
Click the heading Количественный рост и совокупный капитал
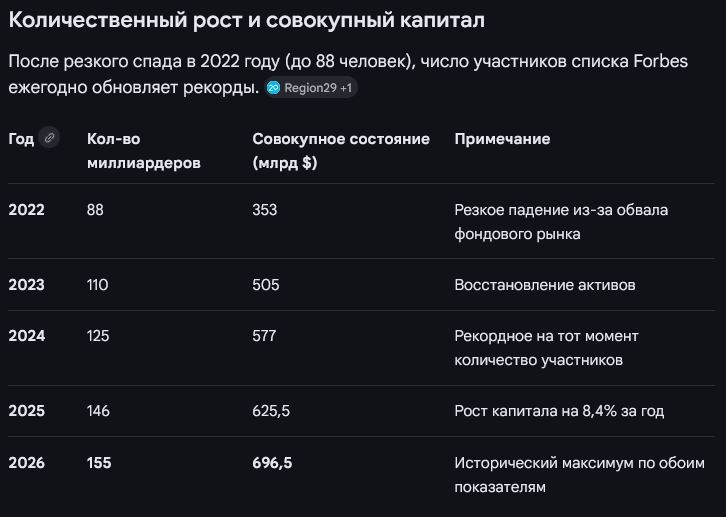point(246,20)
